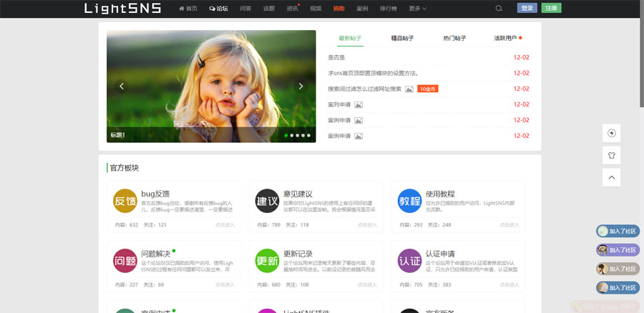Open the bug反馈 board title
The image size is (644, 313).
pos(155,194)
